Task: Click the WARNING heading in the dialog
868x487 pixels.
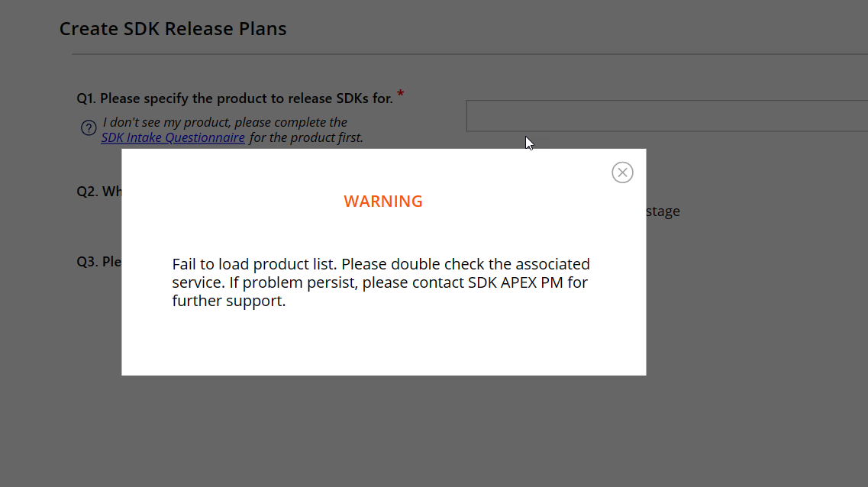Action: (x=383, y=201)
